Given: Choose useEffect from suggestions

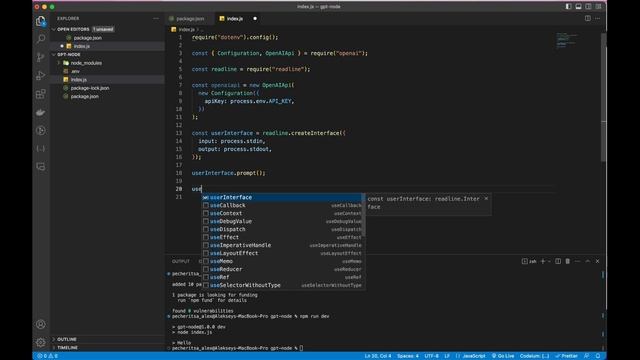Looking at the screenshot, I should [282, 237].
